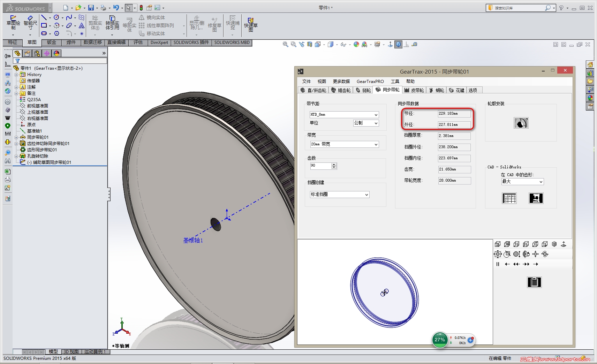Expand the 同步带轮01 tree node
The height and width of the screenshot is (364, 597).
[16, 137]
